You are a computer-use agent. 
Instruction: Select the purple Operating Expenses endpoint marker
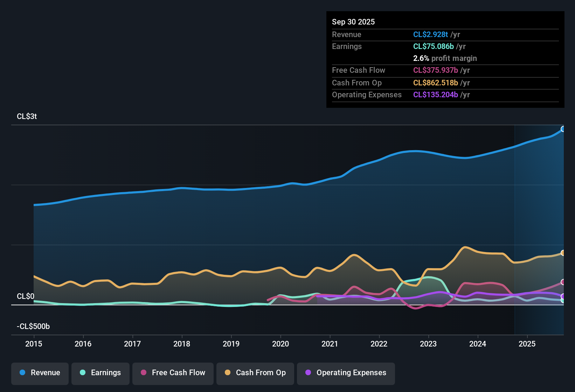tap(563, 296)
